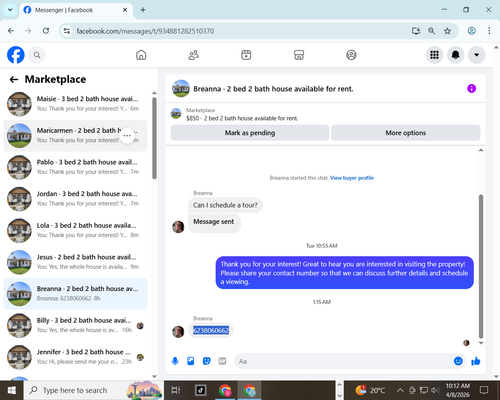Click the chat messages scrollbar
The width and height of the screenshot is (500, 400).
point(481,267)
